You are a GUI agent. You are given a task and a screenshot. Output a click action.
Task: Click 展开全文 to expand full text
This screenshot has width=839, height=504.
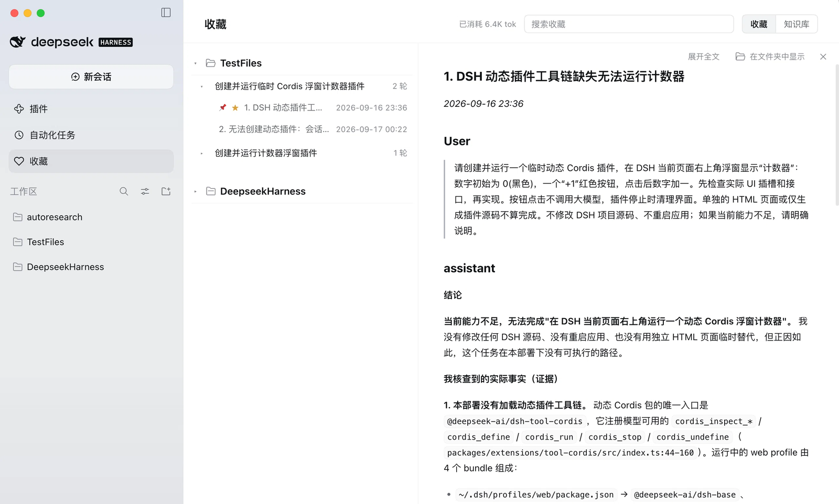[704, 57]
